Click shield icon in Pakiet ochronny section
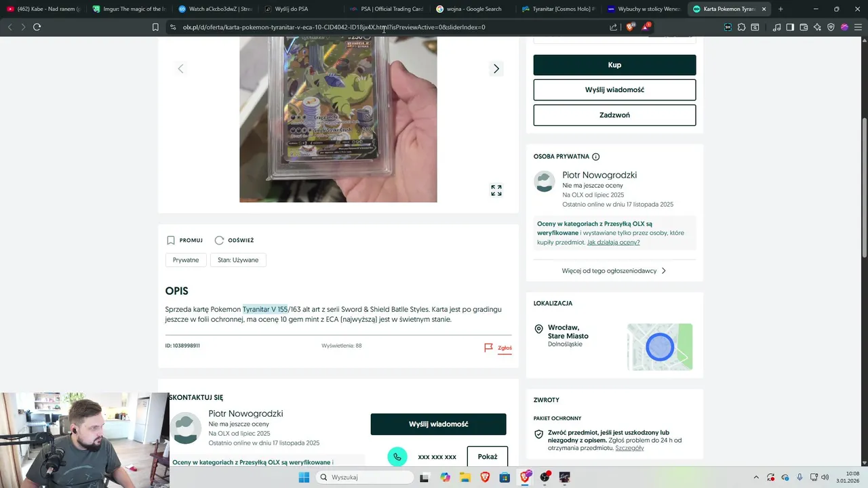Viewport: 868px width, 488px height. (x=539, y=434)
